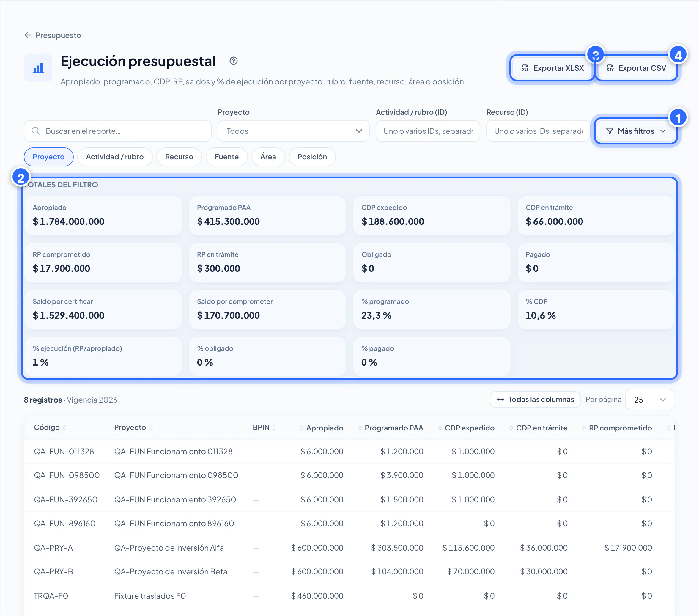Click the bar chart icon tile
Image resolution: width=699 pixels, height=616 pixels.
38,68
